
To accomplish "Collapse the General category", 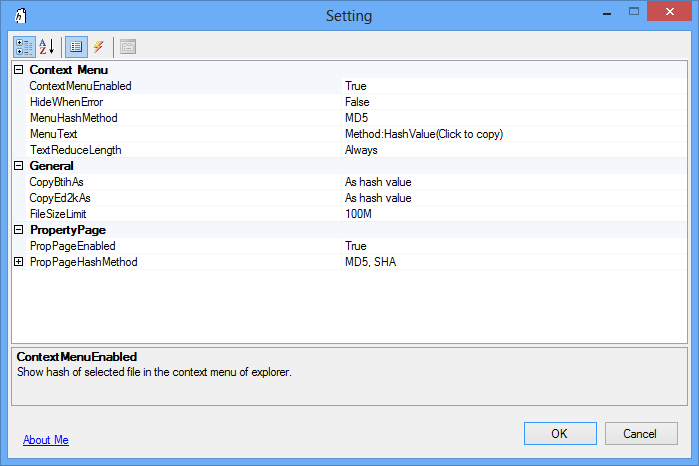I will [19, 166].
